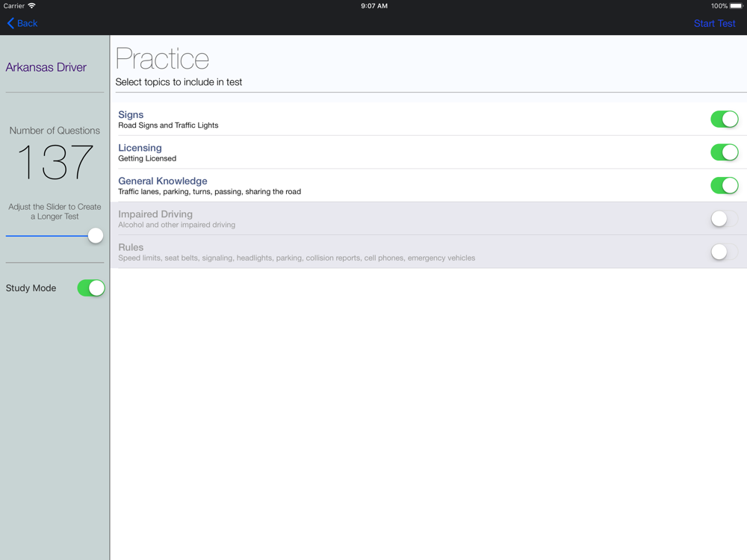Viewport: 747px width, 560px height.
Task: Select the Impaired Driving topic title
Action: tap(155, 214)
